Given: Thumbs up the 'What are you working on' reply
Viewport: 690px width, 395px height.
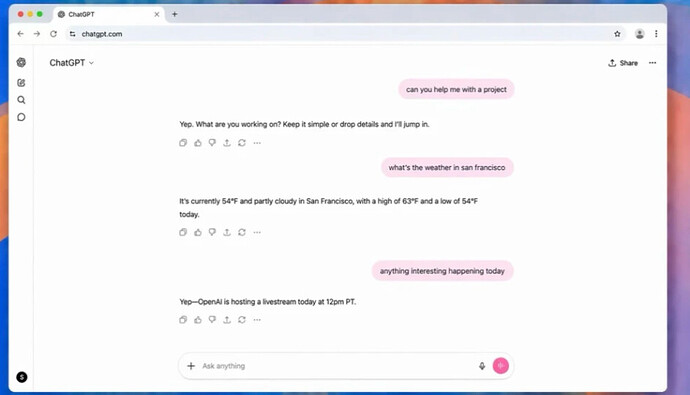Looking at the screenshot, I should tap(198, 143).
